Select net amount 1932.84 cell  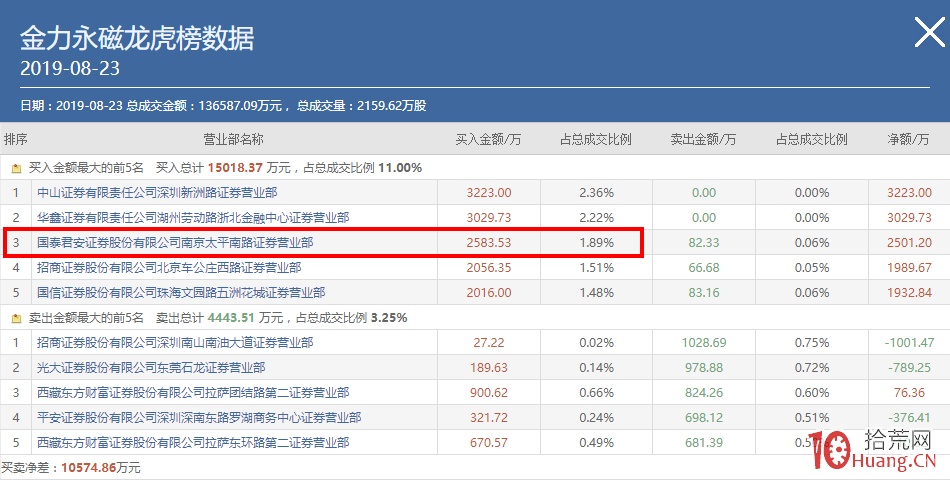coord(909,293)
